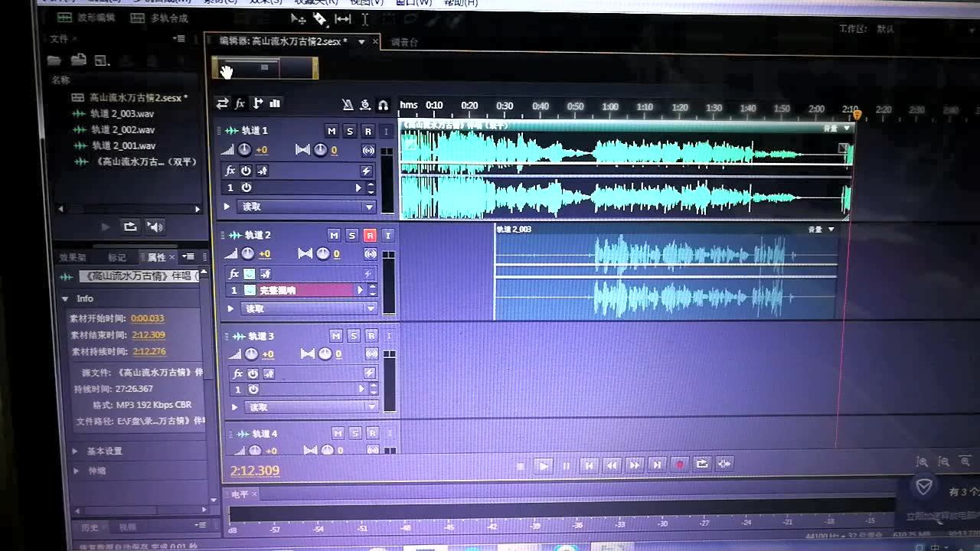Open the fx effects view in track header toolbar
Viewport: 980px width, 551px height.
[x=240, y=103]
